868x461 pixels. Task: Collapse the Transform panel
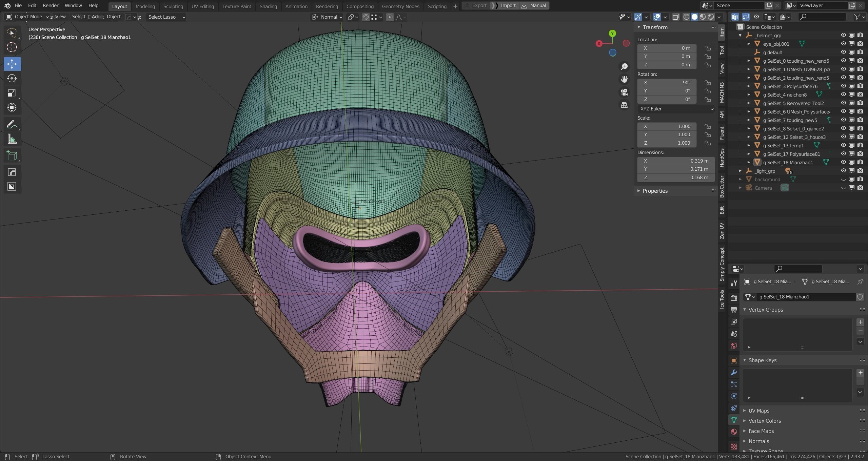coord(639,27)
